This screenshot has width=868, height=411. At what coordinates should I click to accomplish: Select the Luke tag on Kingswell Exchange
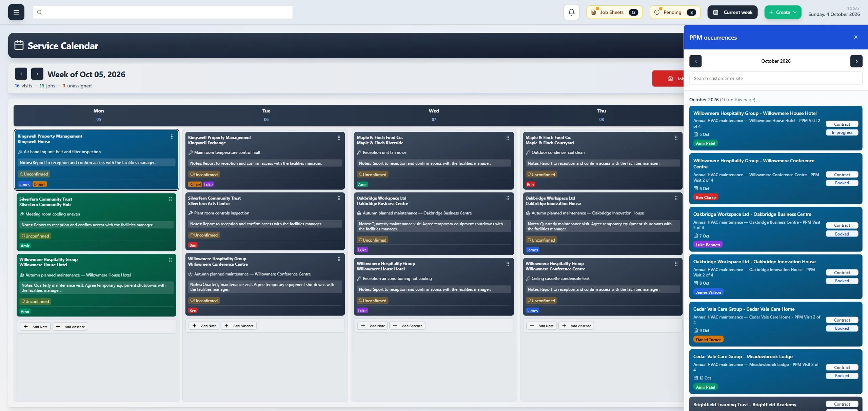pos(209,185)
